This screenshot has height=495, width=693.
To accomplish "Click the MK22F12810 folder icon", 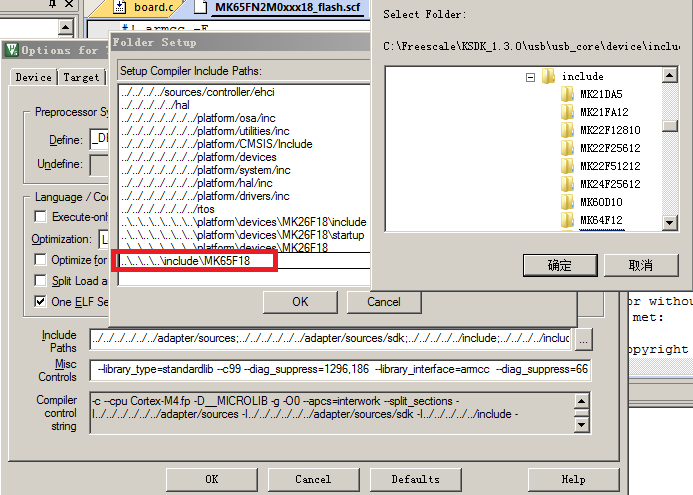I will pos(567,130).
